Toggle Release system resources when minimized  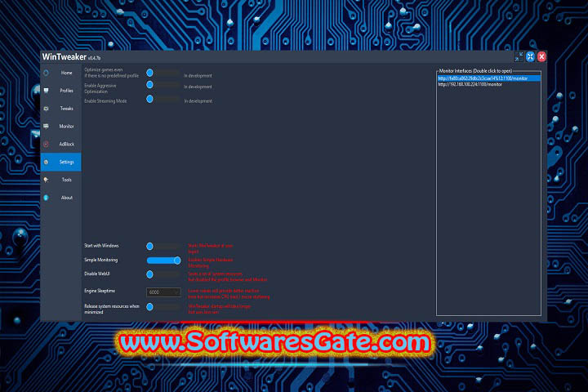coord(163,307)
